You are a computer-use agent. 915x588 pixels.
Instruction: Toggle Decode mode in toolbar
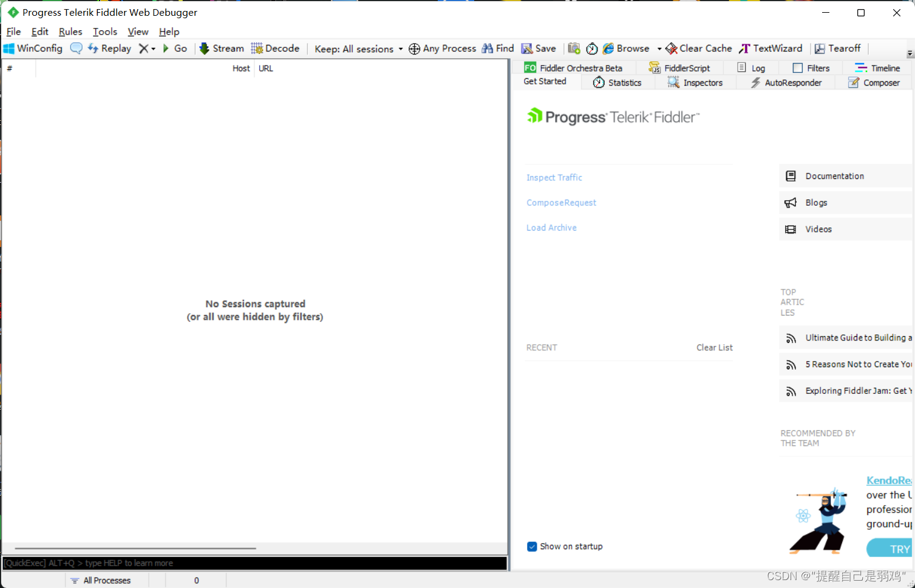275,49
